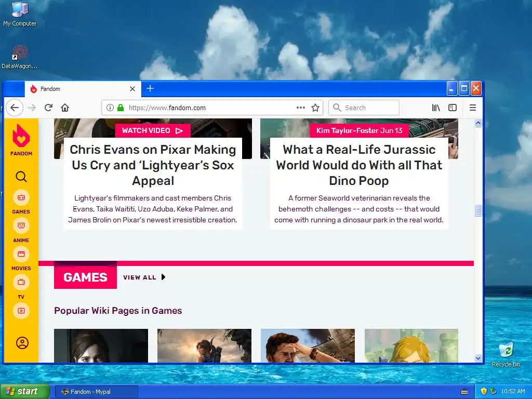This screenshot has height=399, width=532.
Task: Bookmark this page with the star icon
Action: point(315,108)
